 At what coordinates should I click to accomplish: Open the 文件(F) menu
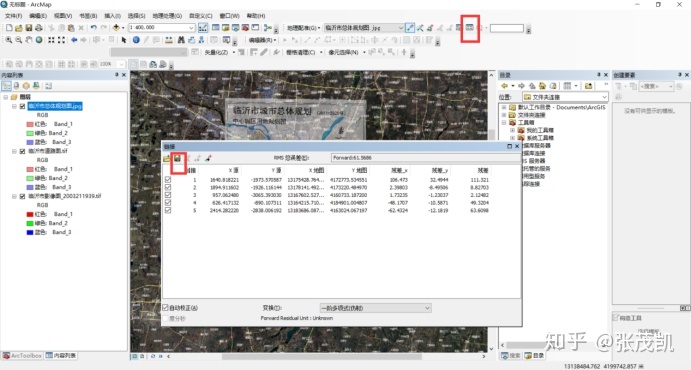pyautogui.click(x=13, y=16)
